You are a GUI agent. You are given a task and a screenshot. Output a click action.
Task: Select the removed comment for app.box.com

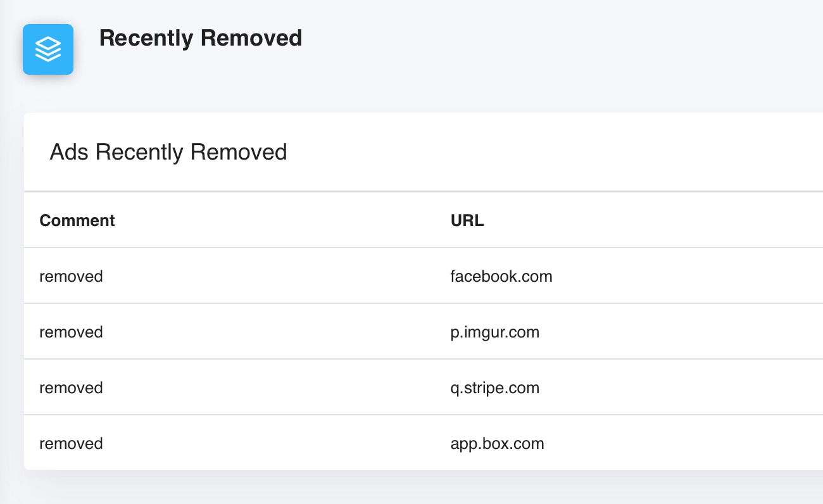[x=71, y=443]
